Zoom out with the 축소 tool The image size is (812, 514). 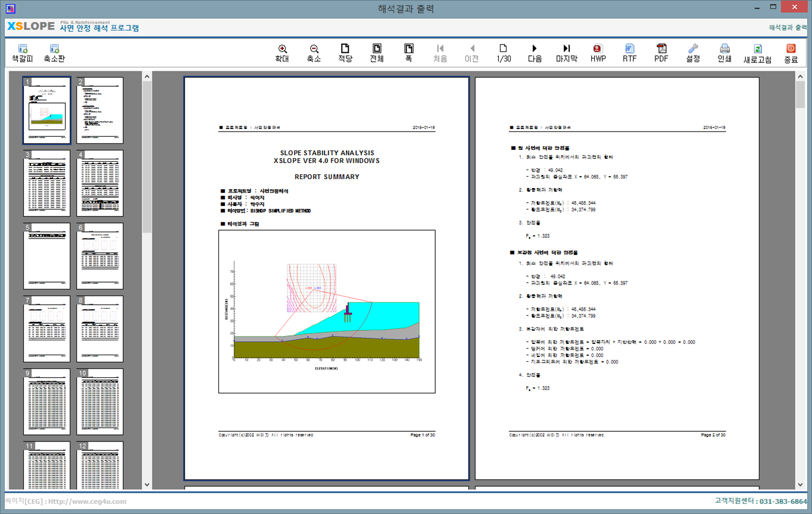pos(314,53)
